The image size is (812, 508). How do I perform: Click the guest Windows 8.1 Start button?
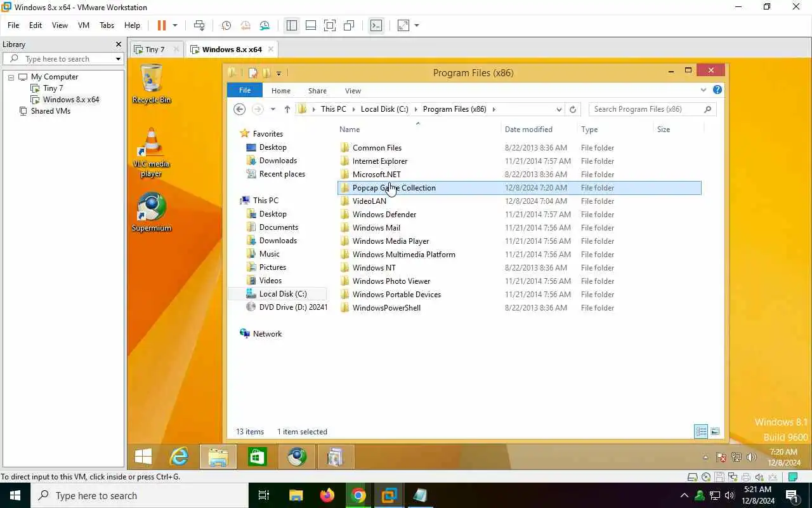tap(143, 457)
